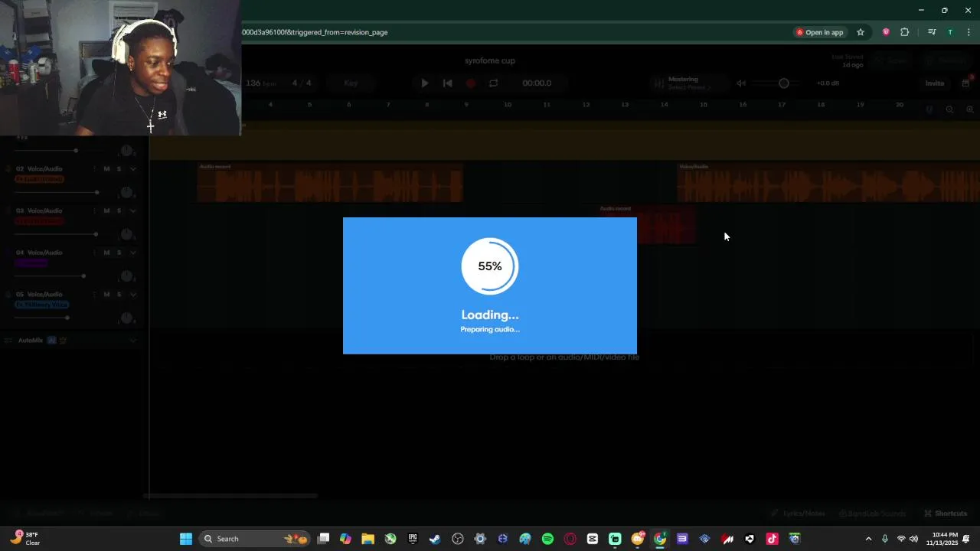The height and width of the screenshot is (551, 980).
Task: Click the pan knob on track 03
Action: pos(126,235)
